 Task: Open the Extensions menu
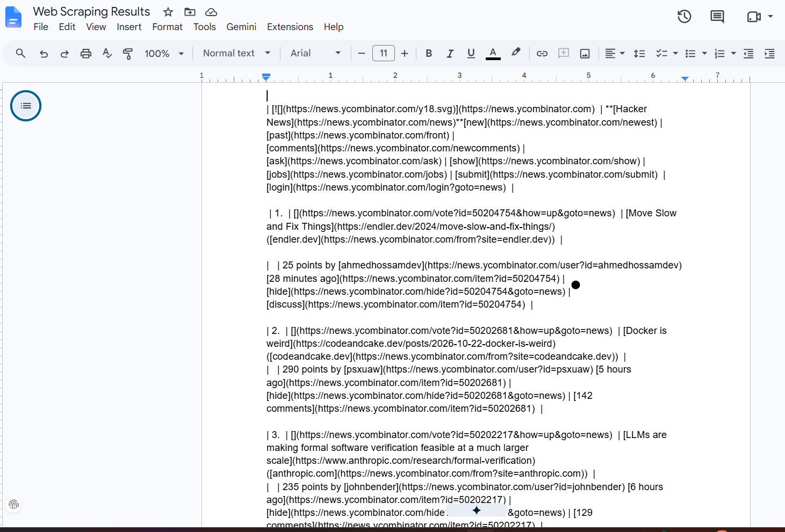coord(290,27)
